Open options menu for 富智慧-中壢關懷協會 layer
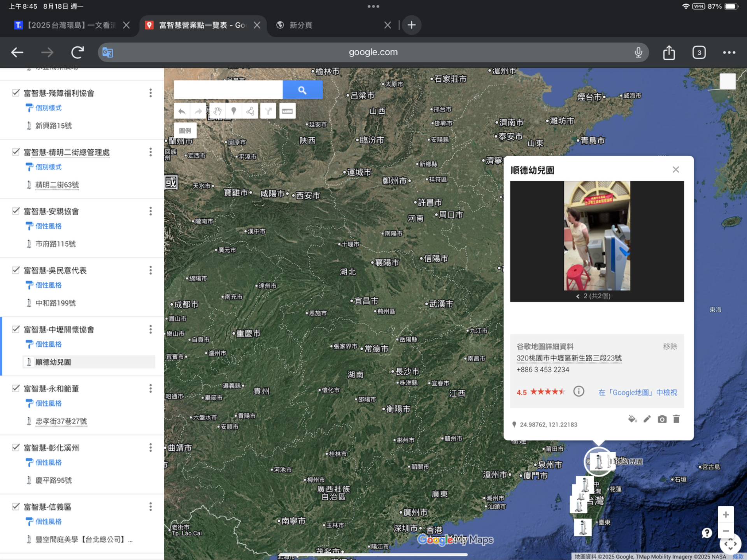This screenshot has height=560, width=747. 151,330
